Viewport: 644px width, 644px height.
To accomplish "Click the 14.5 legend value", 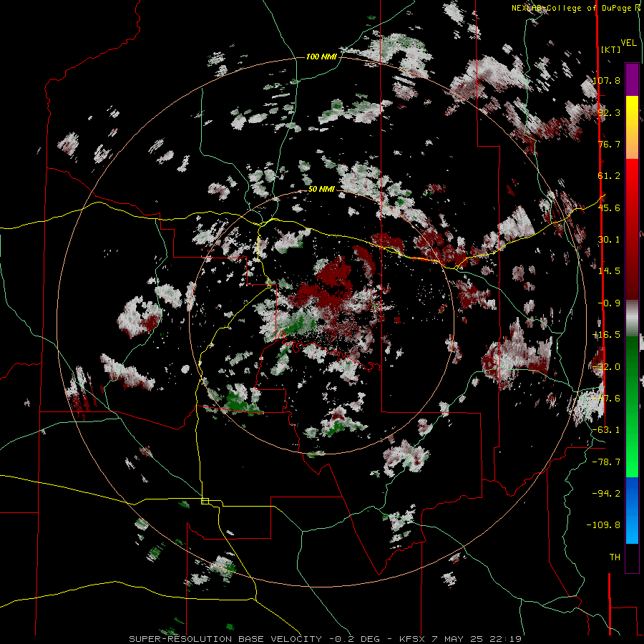I will click(609, 271).
